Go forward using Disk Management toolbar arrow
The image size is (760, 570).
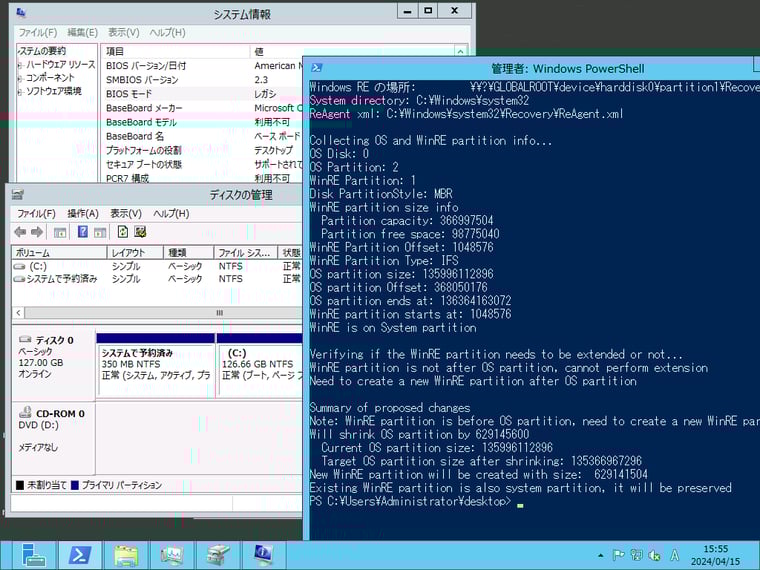(37, 232)
